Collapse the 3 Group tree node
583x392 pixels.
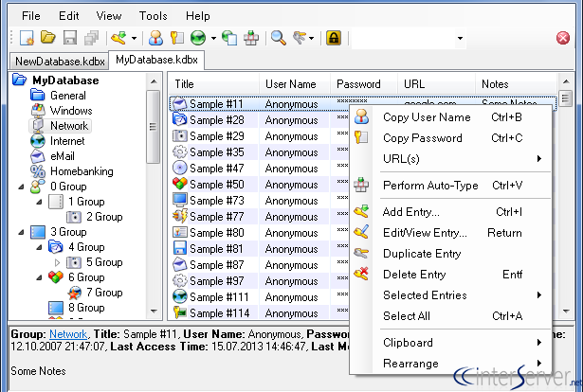tap(21, 232)
